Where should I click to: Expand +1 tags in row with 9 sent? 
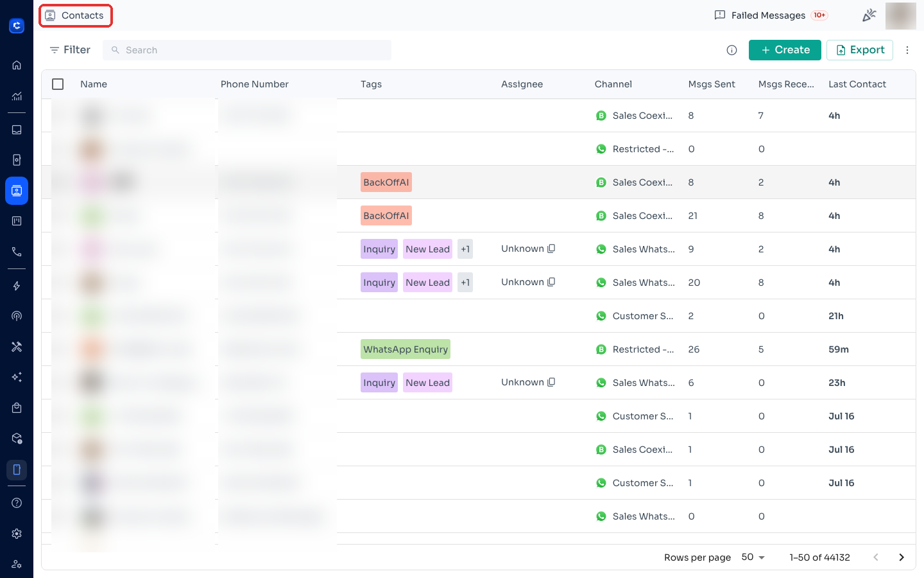click(465, 249)
